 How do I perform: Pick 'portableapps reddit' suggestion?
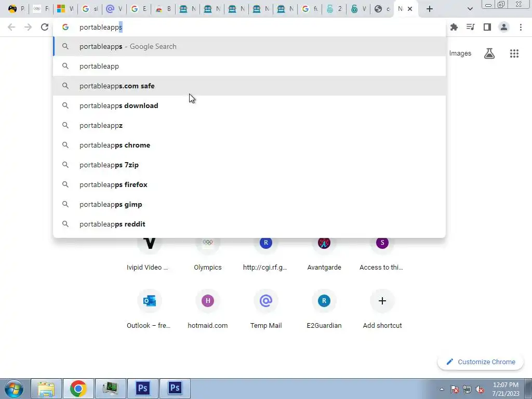(249, 224)
